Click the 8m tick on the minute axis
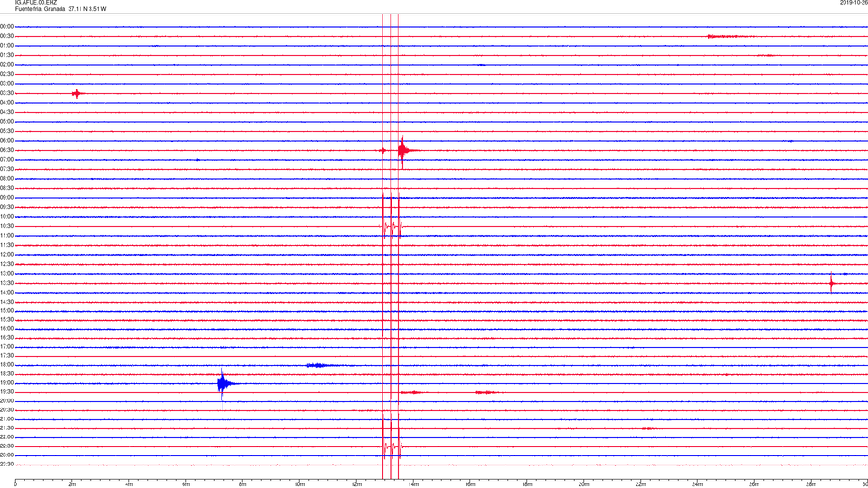868x488 pixels. coord(242,484)
